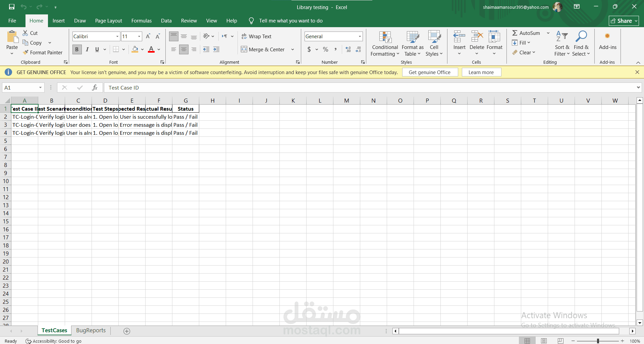Image resolution: width=644 pixels, height=344 pixels.
Task: Switch to the Page Layout tab
Action: click(x=108, y=21)
